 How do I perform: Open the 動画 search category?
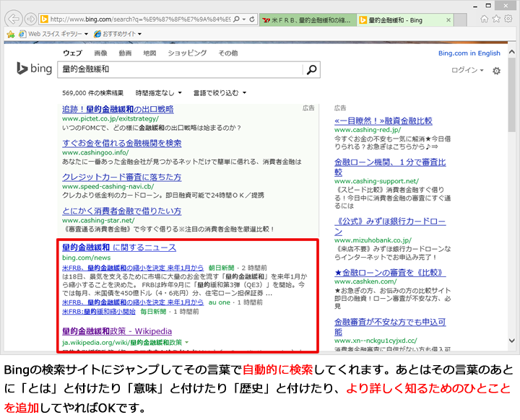click(125, 53)
